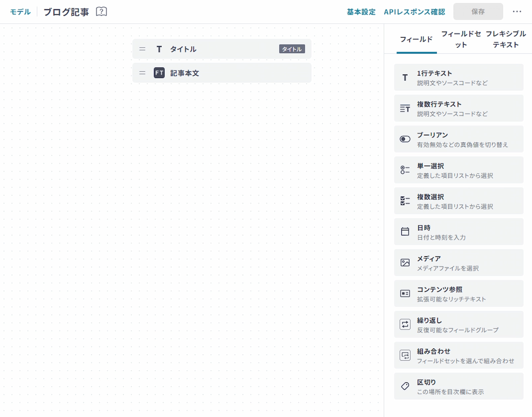Click the メディア image icon
The image size is (532, 417).
405,263
